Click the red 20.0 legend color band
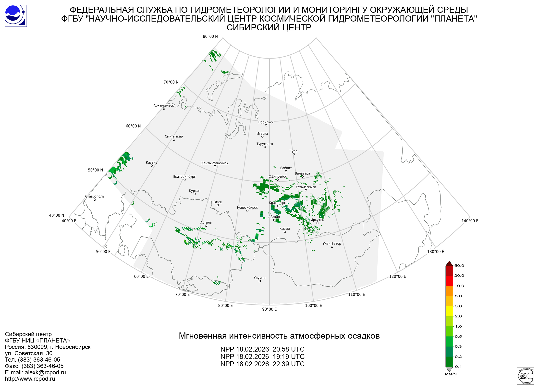539x392 pixels. tap(449, 281)
